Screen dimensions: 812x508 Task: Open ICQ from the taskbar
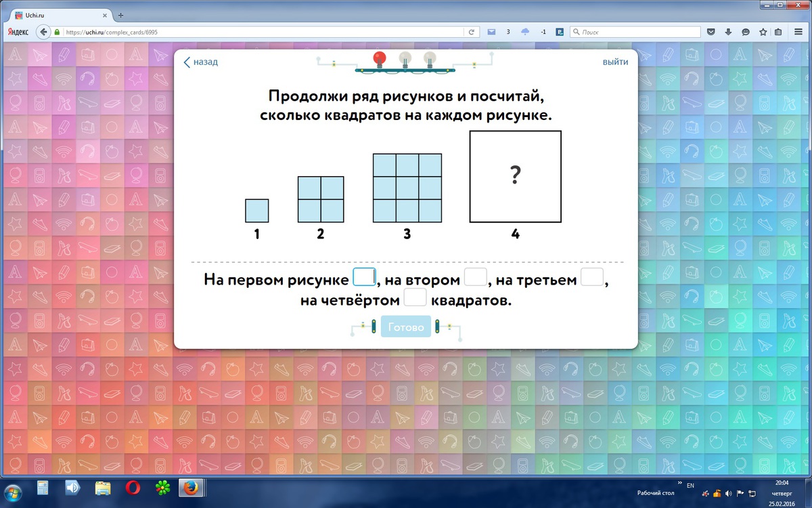coord(162,489)
